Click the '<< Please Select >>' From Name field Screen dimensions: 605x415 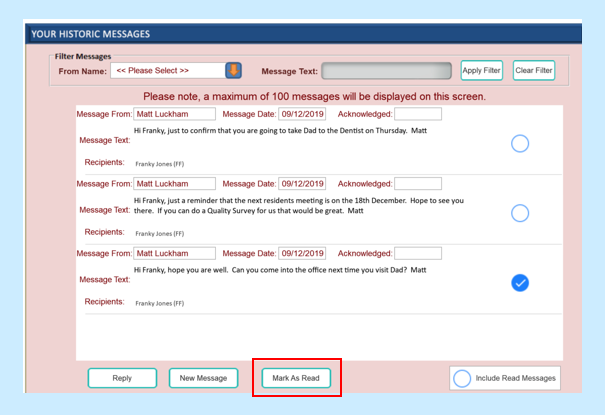tap(168, 71)
